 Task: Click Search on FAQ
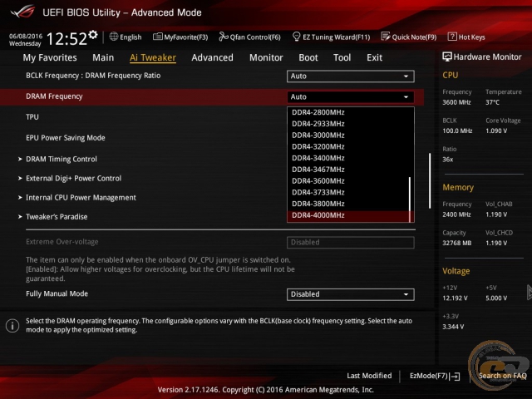[502, 376]
